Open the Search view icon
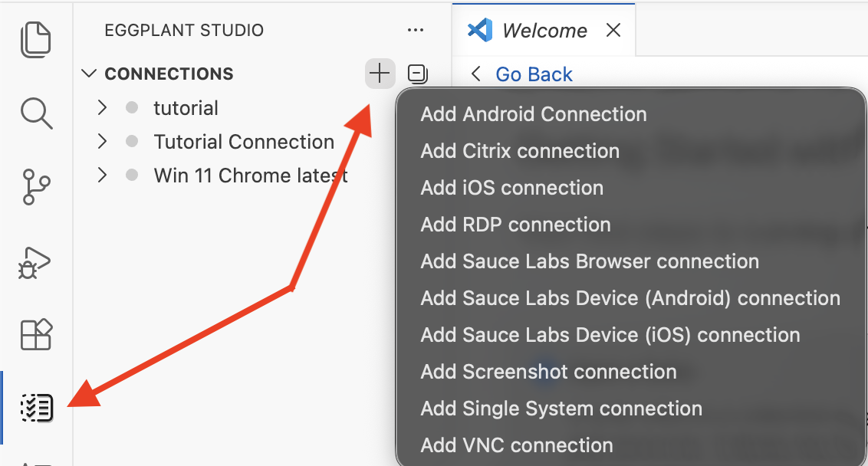The width and height of the screenshot is (868, 466). pyautogui.click(x=36, y=113)
